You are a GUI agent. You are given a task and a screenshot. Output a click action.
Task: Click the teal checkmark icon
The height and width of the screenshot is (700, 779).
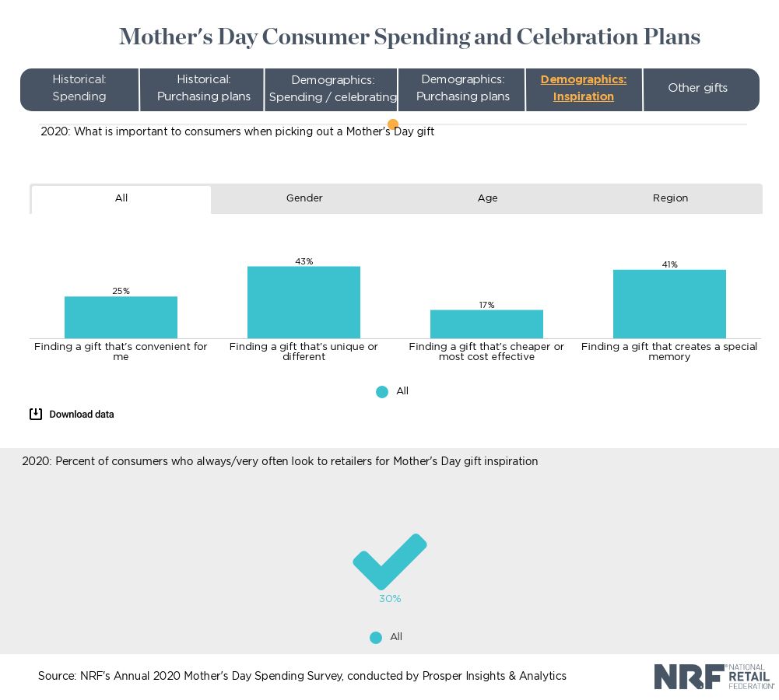coord(389,561)
